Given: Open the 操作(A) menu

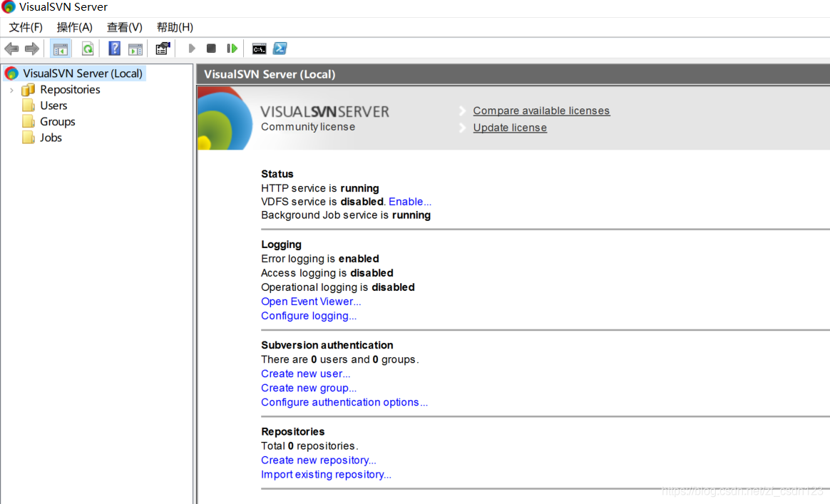Looking at the screenshot, I should point(75,27).
